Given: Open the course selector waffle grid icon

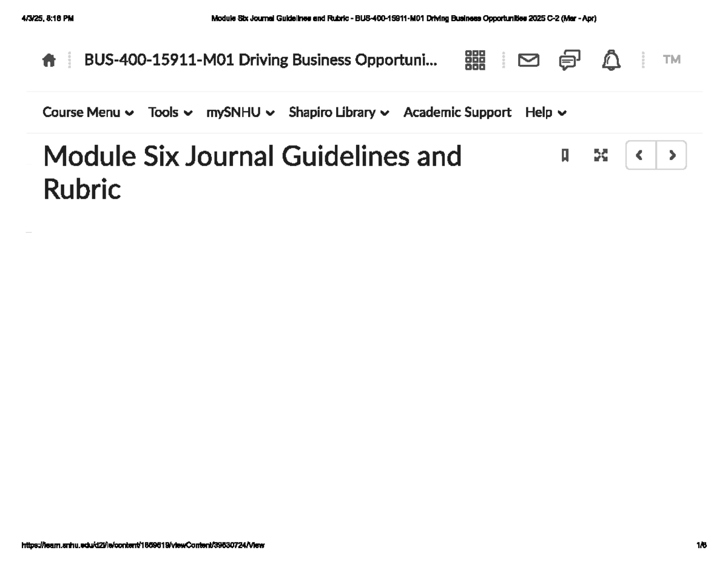Looking at the screenshot, I should [476, 60].
